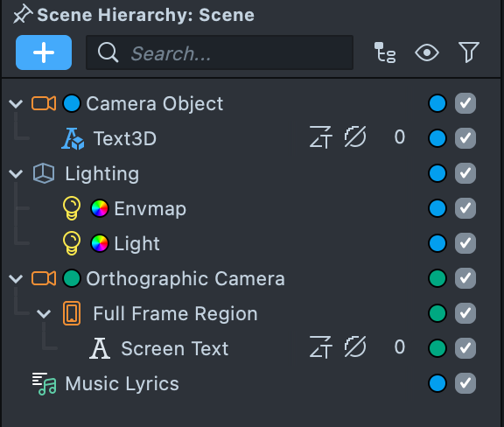Toggle the Envmap enabled checkbox
Screen dimensions: 504x427
(x=465, y=208)
